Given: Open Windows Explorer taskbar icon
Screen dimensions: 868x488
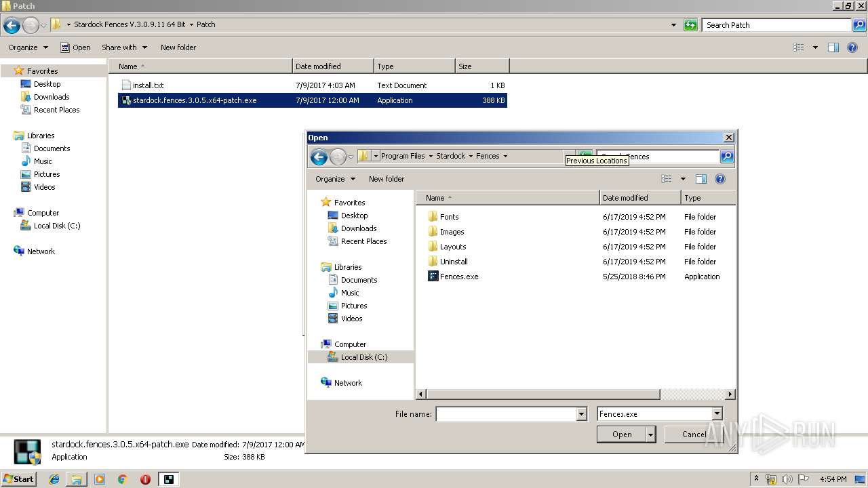Looking at the screenshot, I should 77,479.
